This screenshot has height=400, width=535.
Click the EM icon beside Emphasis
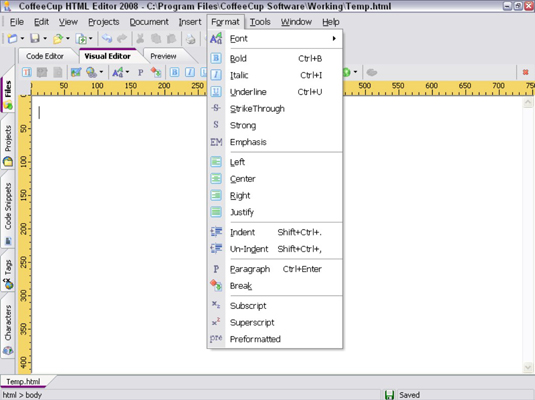[216, 142]
